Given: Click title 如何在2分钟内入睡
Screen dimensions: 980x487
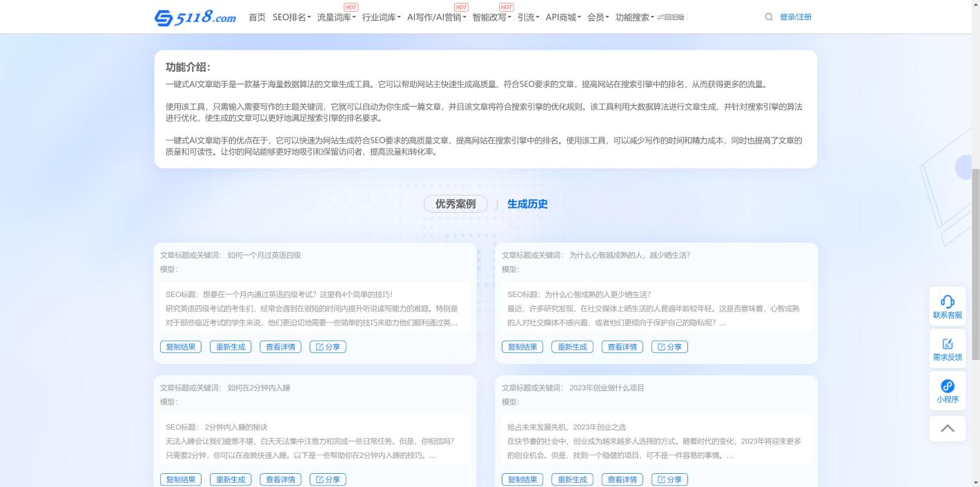Looking at the screenshot, I should tap(259, 388).
